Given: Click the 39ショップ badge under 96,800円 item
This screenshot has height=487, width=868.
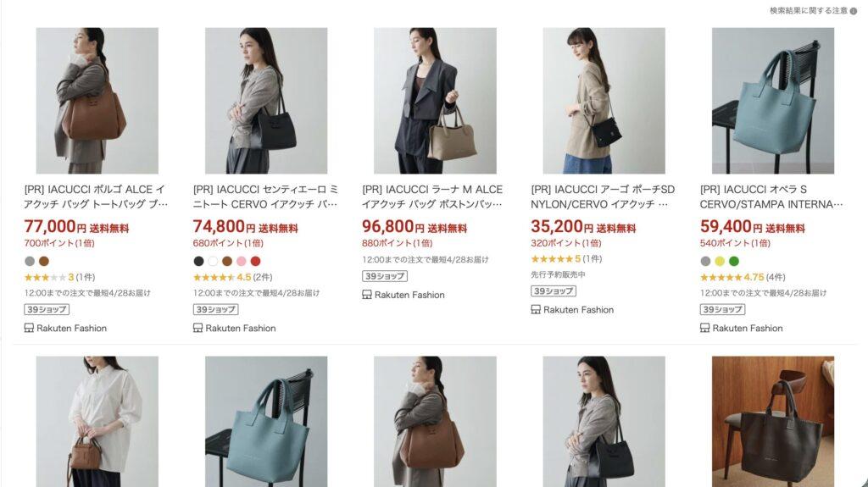Looking at the screenshot, I should point(385,275).
